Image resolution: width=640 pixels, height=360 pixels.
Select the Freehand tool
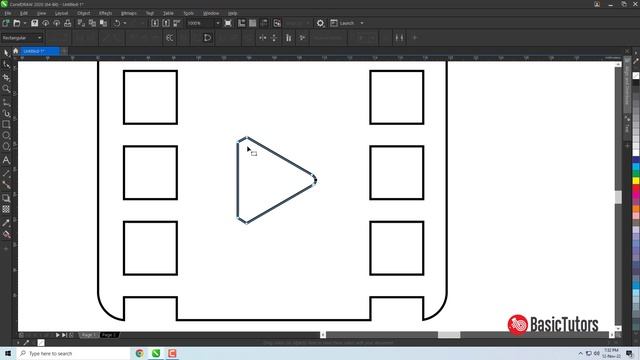pos(6,102)
